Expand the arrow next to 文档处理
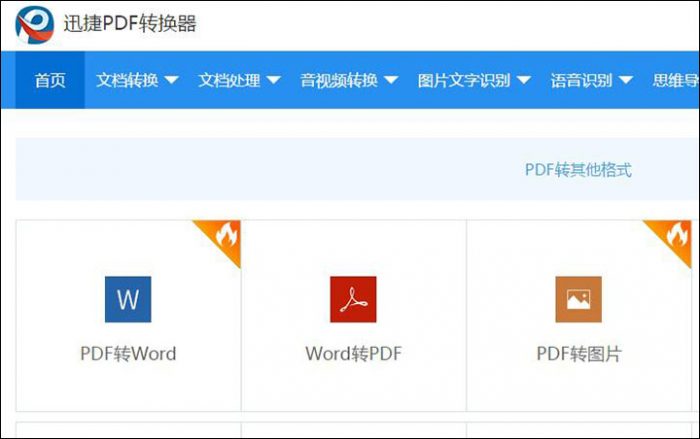The height and width of the screenshot is (439, 700). pos(274,80)
